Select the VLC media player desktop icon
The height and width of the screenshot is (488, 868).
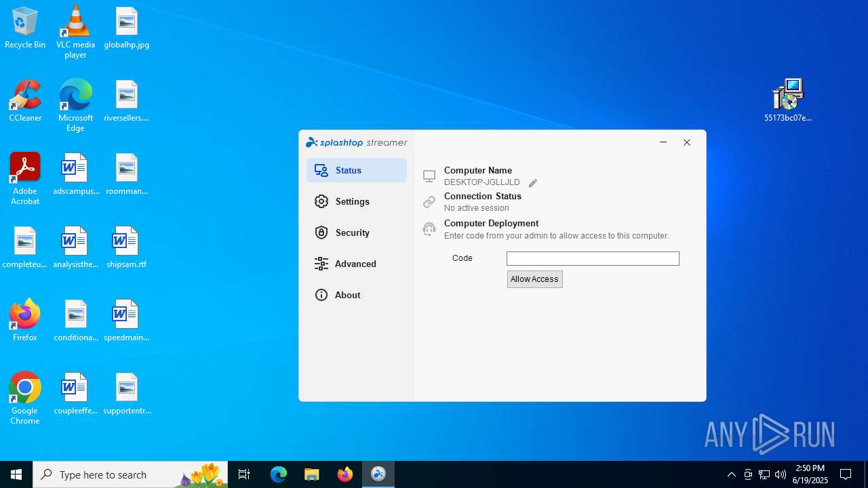(75, 33)
